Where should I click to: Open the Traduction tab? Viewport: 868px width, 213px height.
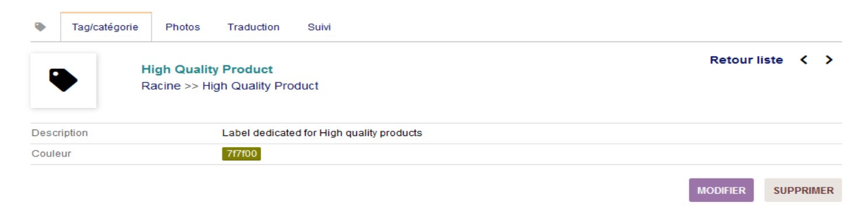click(253, 27)
